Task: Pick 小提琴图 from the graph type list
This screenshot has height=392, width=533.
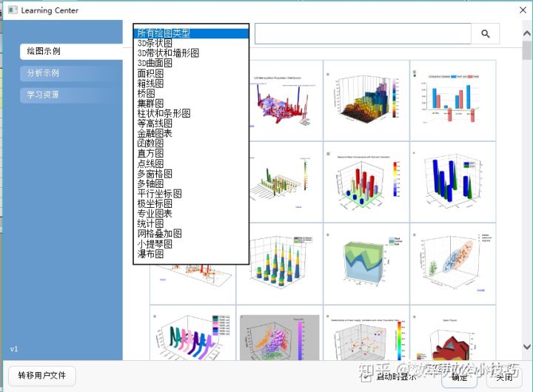Action: (x=155, y=243)
